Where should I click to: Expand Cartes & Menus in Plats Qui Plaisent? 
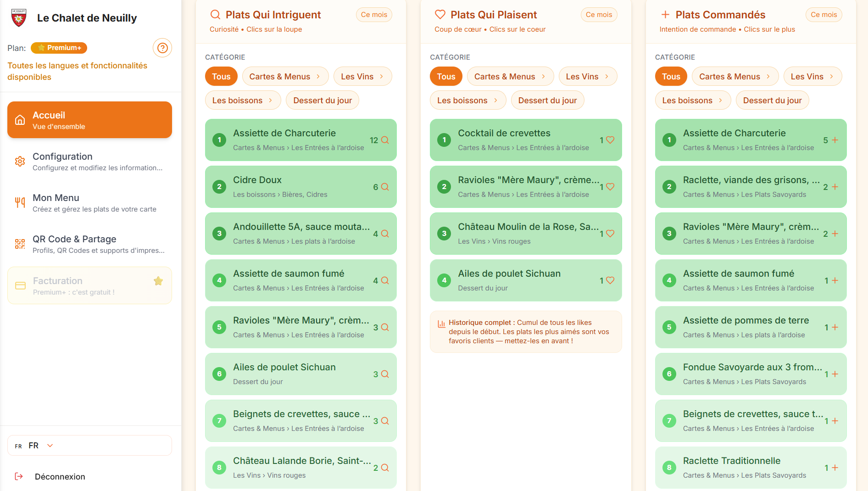[x=510, y=76]
